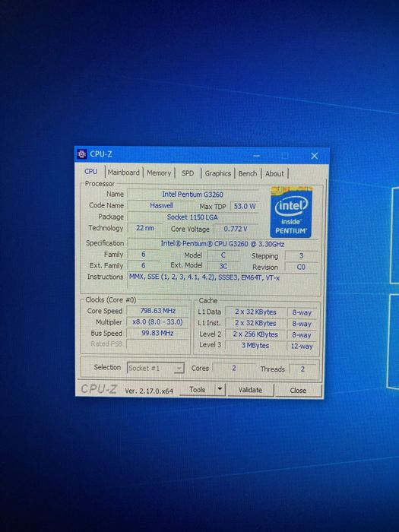Click the Haswell code name value
Viewport: 399px width, 532px height.
pos(161,206)
